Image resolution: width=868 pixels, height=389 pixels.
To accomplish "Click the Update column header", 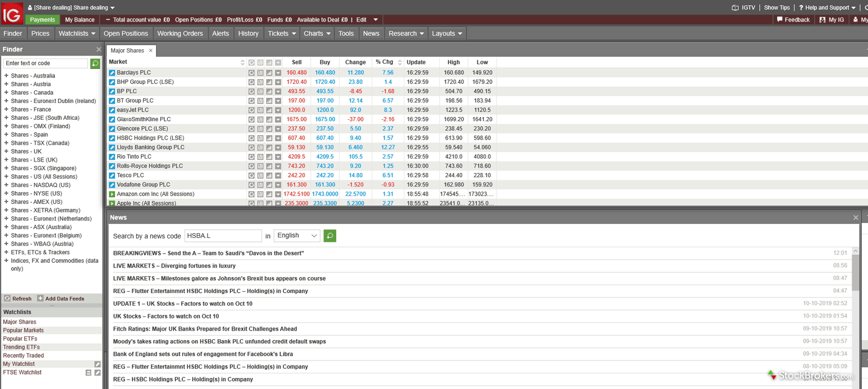I will point(416,63).
